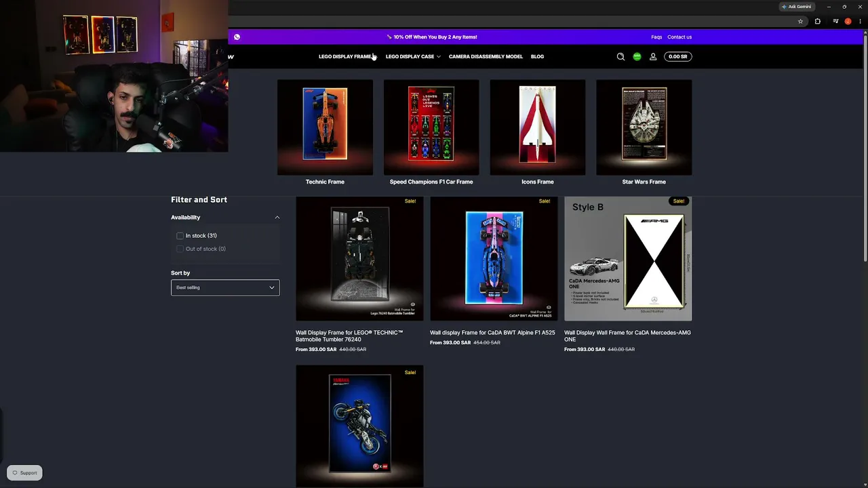This screenshot has height=488, width=868.
Task: Open the Chrome profile avatar
Action: pyautogui.click(x=848, y=21)
